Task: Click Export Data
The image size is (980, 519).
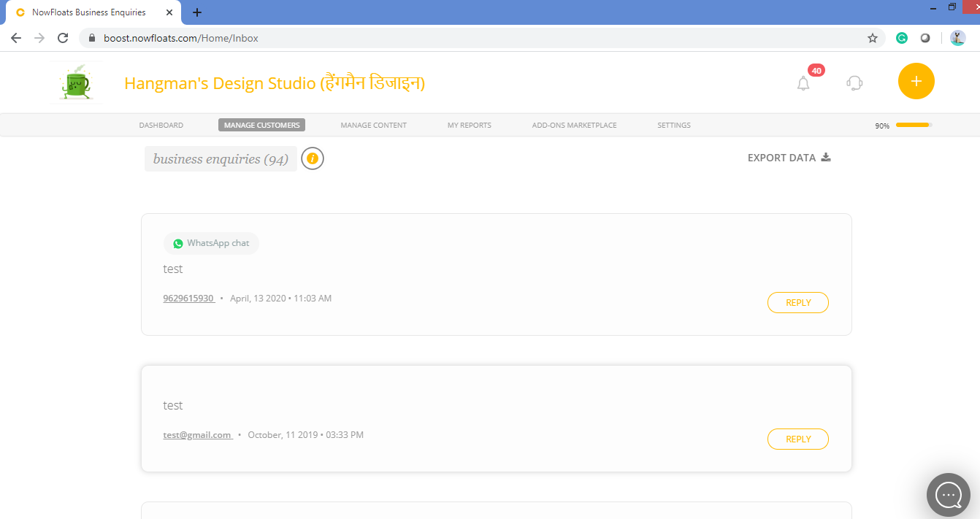Action: pyautogui.click(x=789, y=158)
